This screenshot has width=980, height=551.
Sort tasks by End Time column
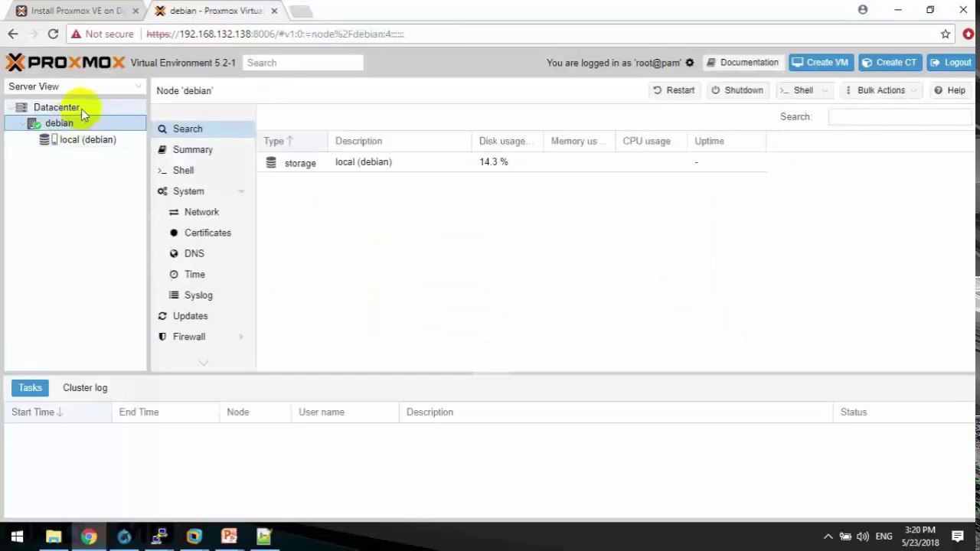165,412
